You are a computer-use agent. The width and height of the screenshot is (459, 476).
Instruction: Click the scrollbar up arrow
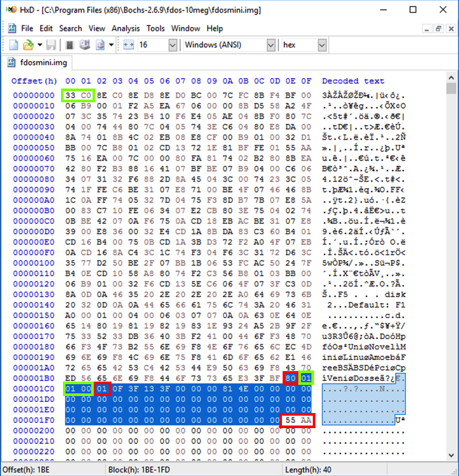(451, 78)
